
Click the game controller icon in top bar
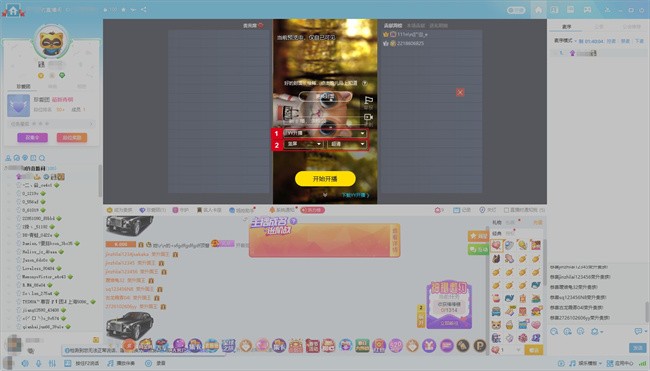pos(587,10)
